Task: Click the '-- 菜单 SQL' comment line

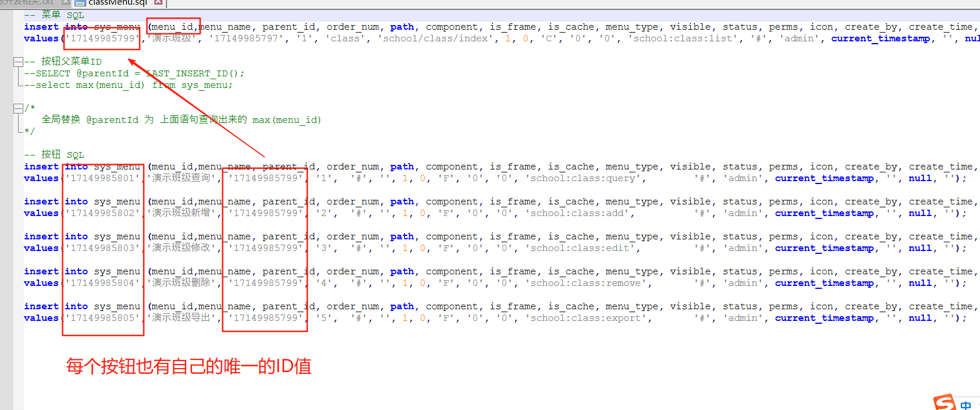Action: (x=54, y=15)
